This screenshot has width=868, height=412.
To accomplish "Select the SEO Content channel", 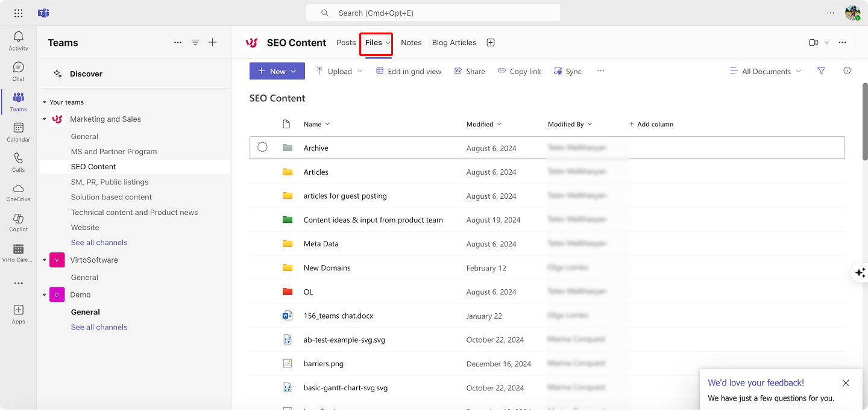I will pyautogui.click(x=134, y=167).
